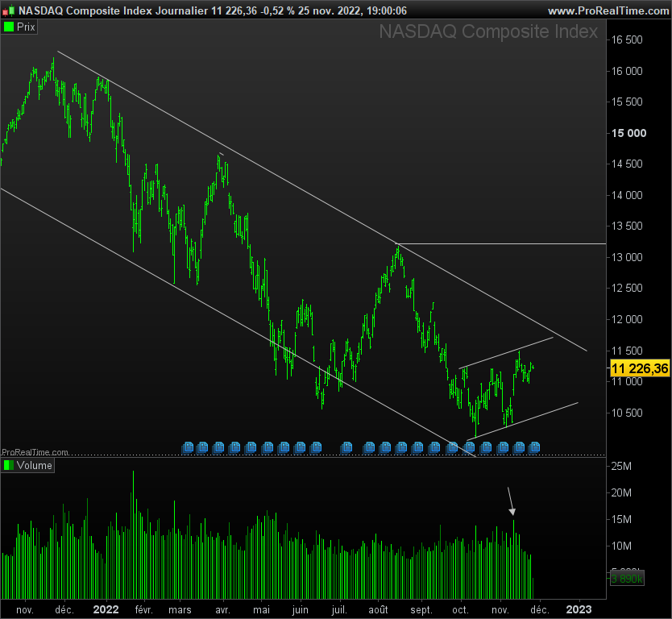Click the 'août' time axis label
The width and height of the screenshot is (672, 619).
click(x=378, y=610)
